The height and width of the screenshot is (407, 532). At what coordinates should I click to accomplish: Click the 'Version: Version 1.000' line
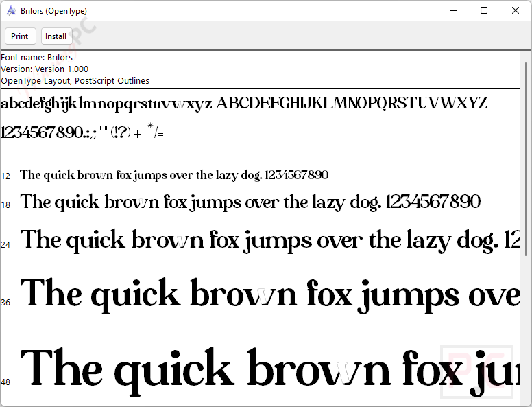[45, 69]
